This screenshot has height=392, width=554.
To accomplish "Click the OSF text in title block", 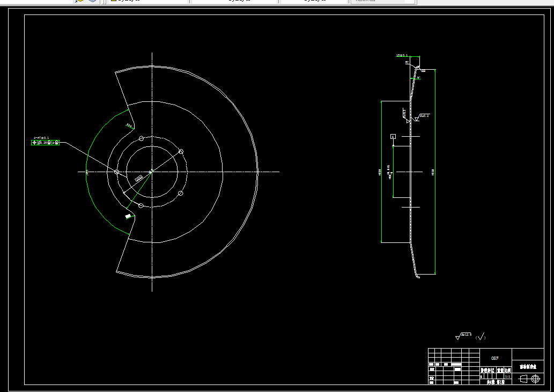I will pyautogui.click(x=495, y=358).
